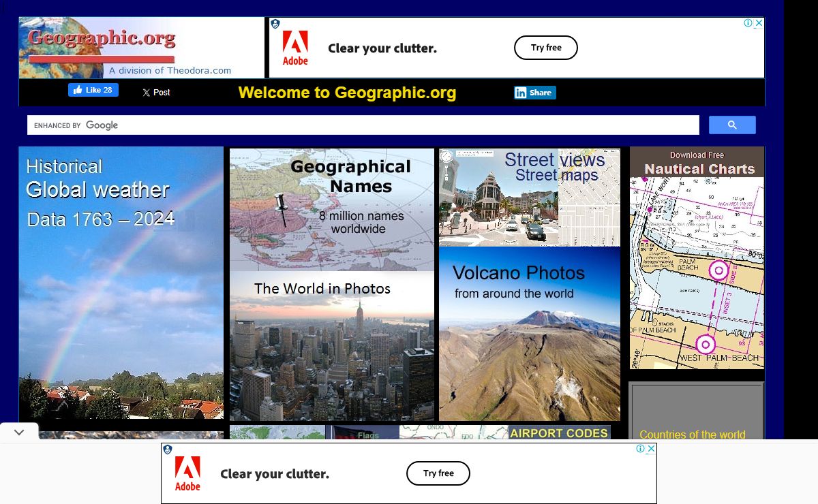
Task: Click 'Clear your clutter.' in bottom ad
Action: tap(275, 474)
